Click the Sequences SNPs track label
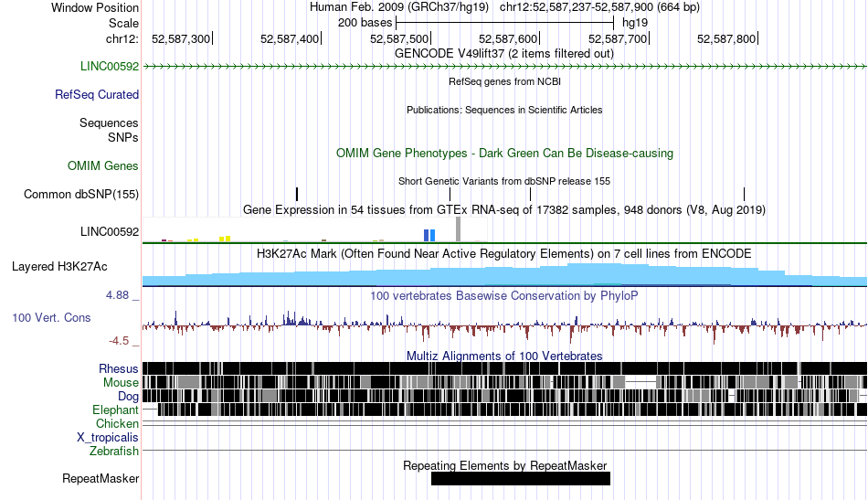Image resolution: width=868 pixels, height=500 pixels. click(x=109, y=130)
